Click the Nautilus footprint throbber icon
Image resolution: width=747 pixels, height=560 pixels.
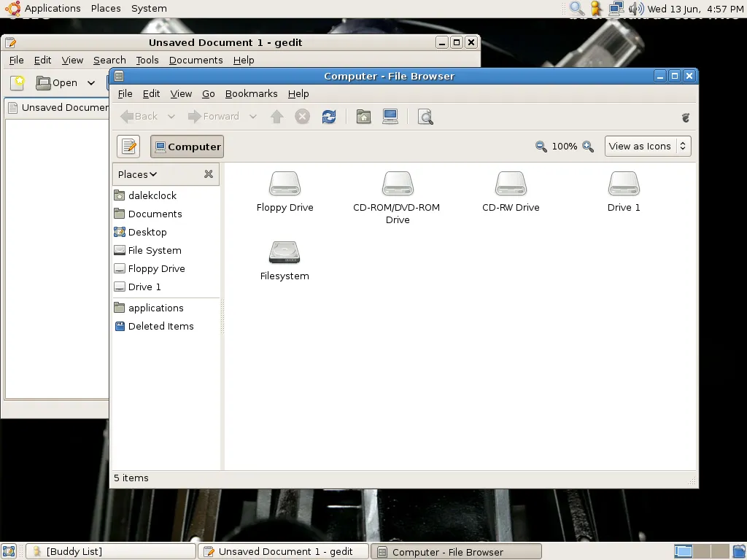[x=686, y=117]
